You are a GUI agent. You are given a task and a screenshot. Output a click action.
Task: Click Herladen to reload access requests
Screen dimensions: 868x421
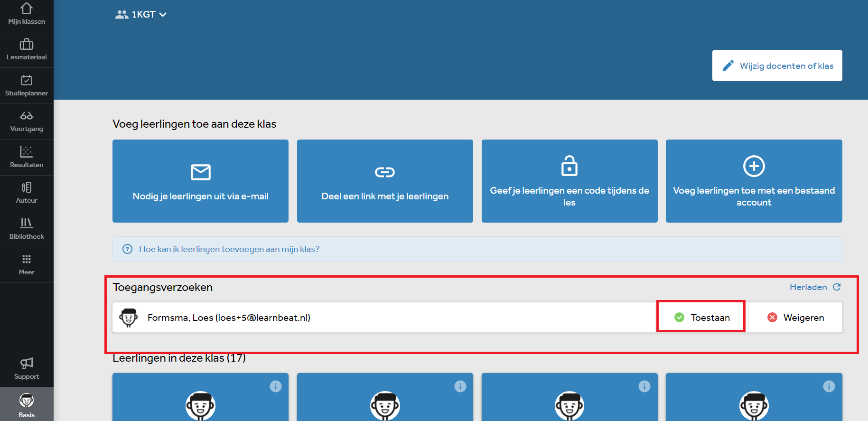[x=815, y=287]
